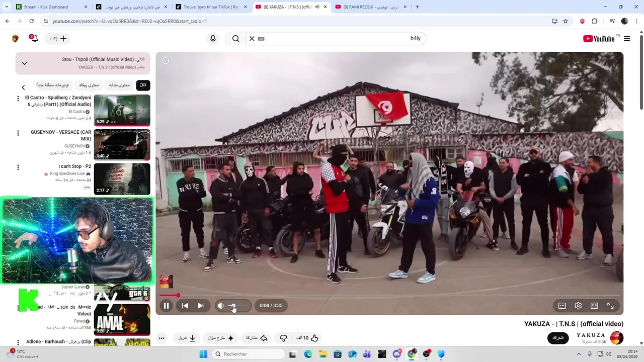The height and width of the screenshot is (362, 644).
Task: Reload the page in Chrome
Action: point(31,21)
